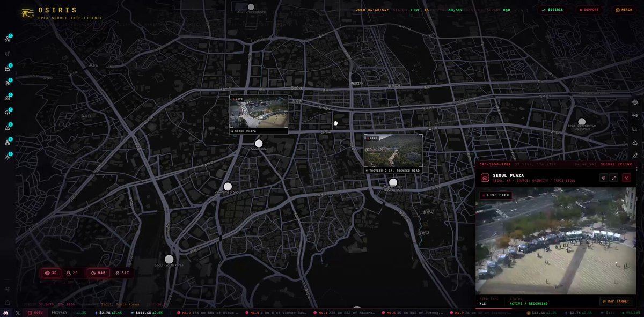Switch to the 2D view mode
644x317 pixels.
pyautogui.click(x=72, y=273)
